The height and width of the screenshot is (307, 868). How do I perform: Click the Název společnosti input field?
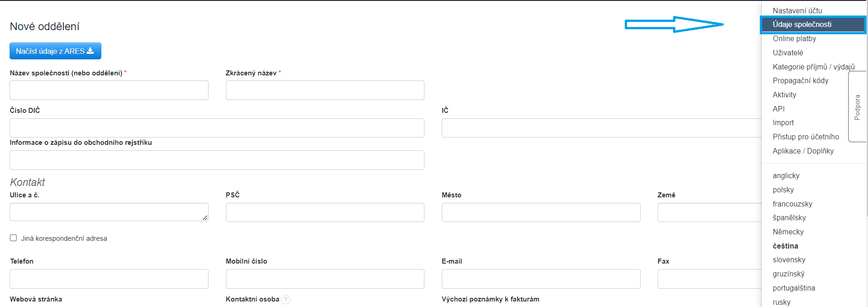click(109, 90)
